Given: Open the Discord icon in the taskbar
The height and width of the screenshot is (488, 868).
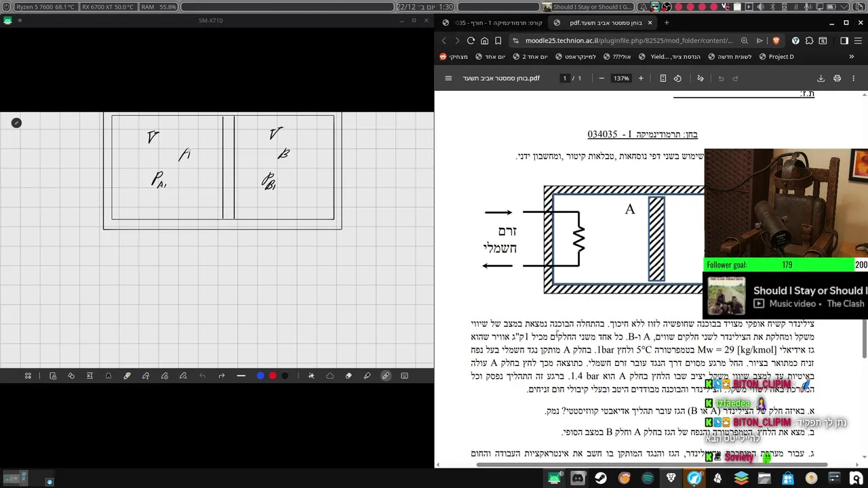Looking at the screenshot, I should [578, 479].
